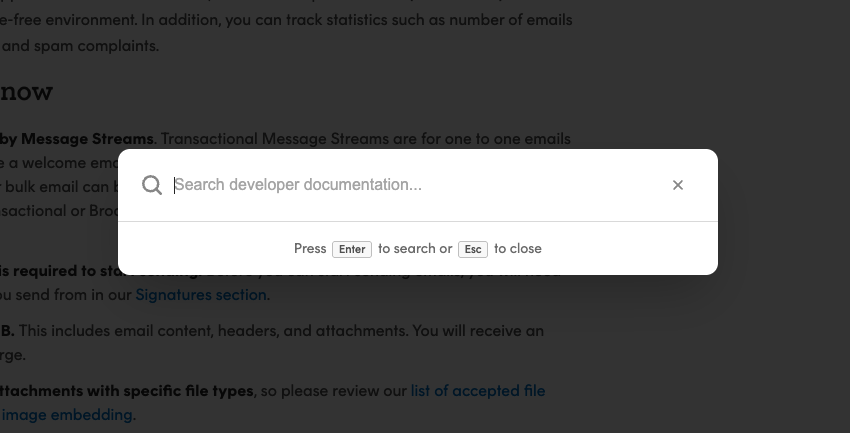Click the bold "attachments with specific file types" text

(127, 390)
